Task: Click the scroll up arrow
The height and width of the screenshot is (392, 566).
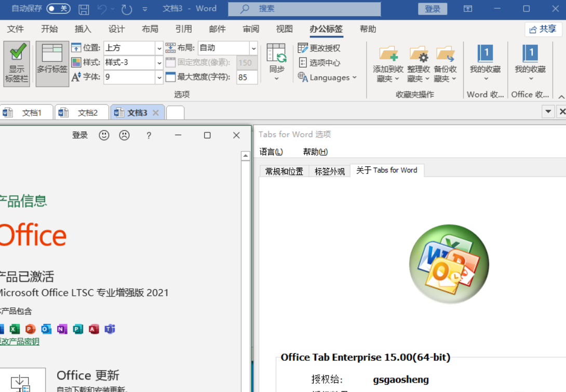Action: 246,156
